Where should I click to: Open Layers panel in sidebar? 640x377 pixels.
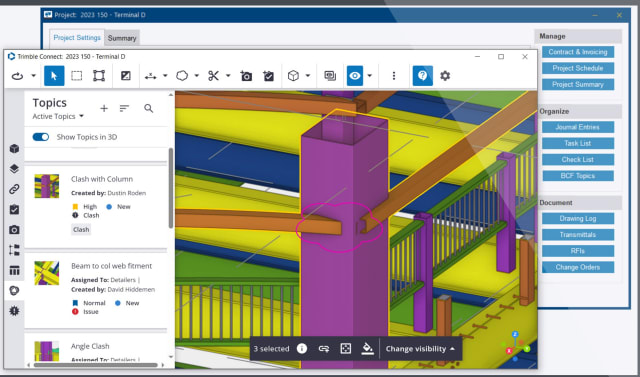point(14,169)
